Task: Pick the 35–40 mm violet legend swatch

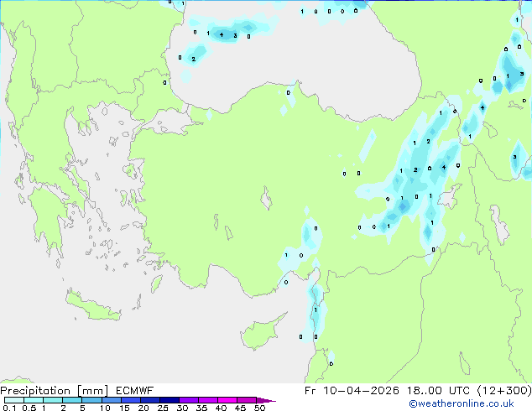Action: [x=208, y=400]
